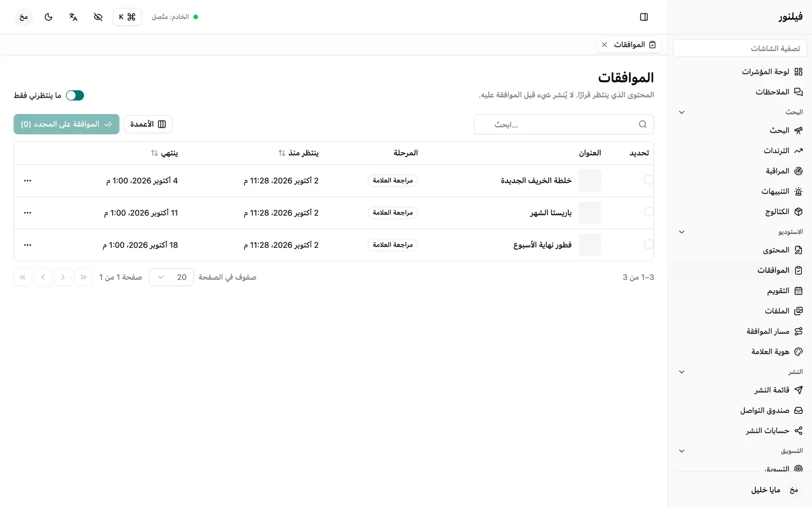812x508 pixels.
Task: Check the row باريستا الشهر
Action: 648,212
